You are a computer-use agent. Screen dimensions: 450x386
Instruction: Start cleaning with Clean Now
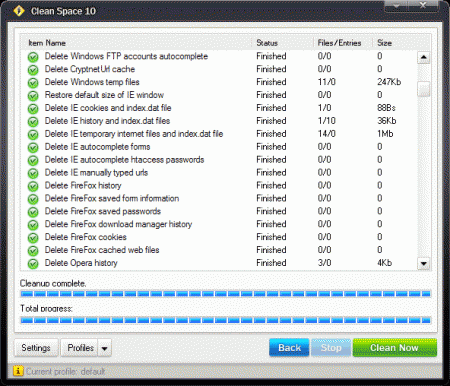tap(395, 348)
